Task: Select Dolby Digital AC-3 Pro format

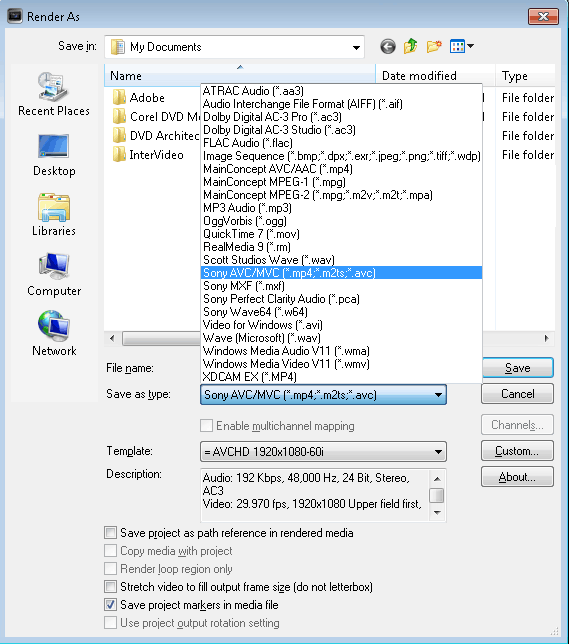Action: (x=341, y=117)
